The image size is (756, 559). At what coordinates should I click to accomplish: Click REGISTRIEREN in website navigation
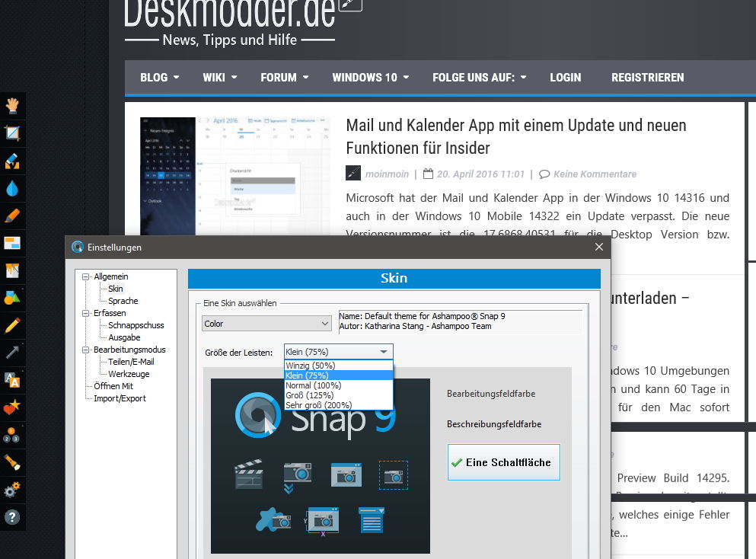648,77
